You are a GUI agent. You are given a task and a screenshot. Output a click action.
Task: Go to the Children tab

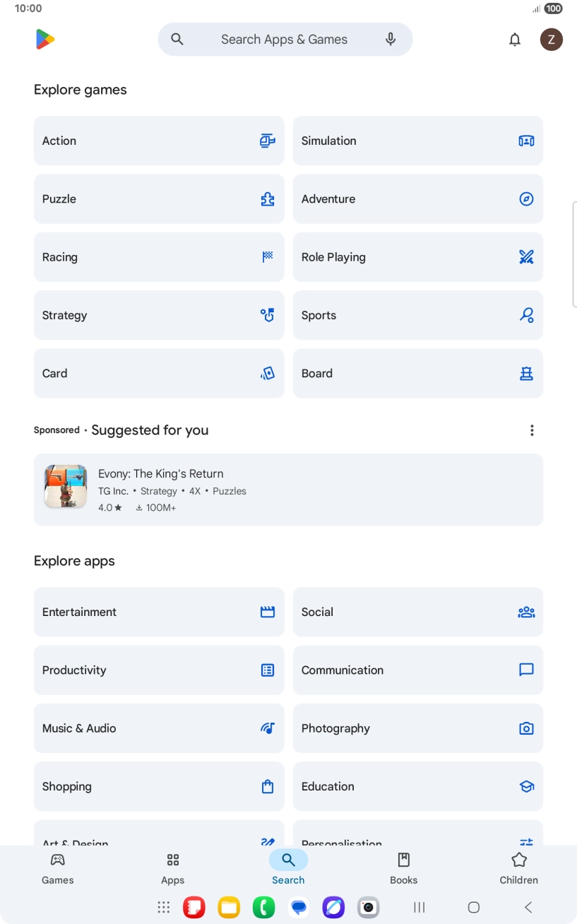pyautogui.click(x=518, y=868)
